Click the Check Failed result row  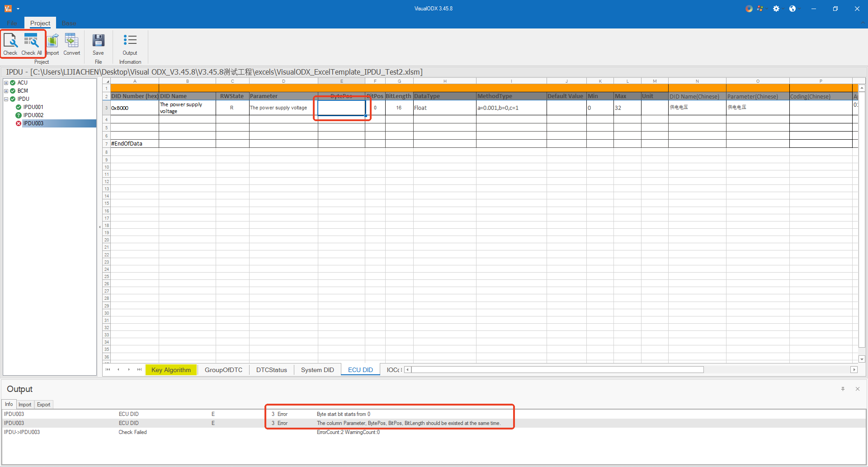(434, 432)
